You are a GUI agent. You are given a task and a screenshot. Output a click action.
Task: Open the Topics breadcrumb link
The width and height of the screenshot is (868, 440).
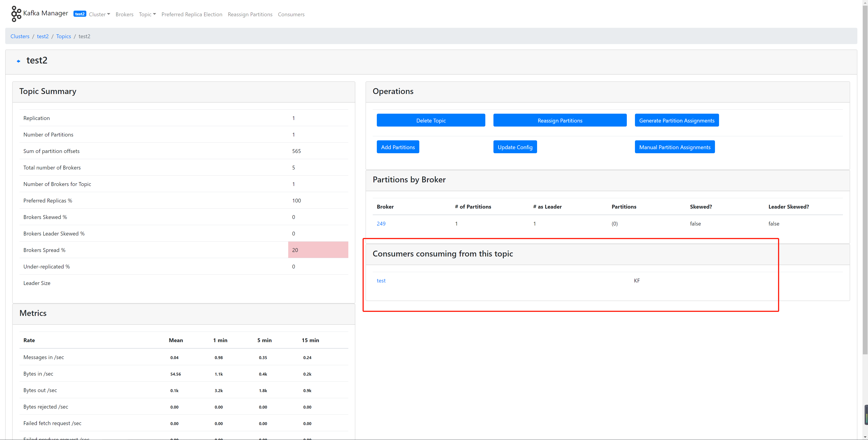tap(63, 36)
